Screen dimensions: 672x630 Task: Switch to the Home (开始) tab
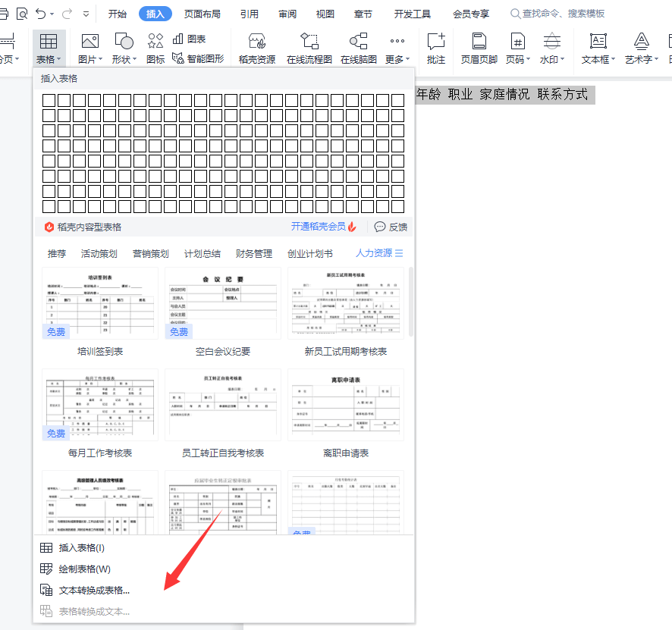(118, 14)
